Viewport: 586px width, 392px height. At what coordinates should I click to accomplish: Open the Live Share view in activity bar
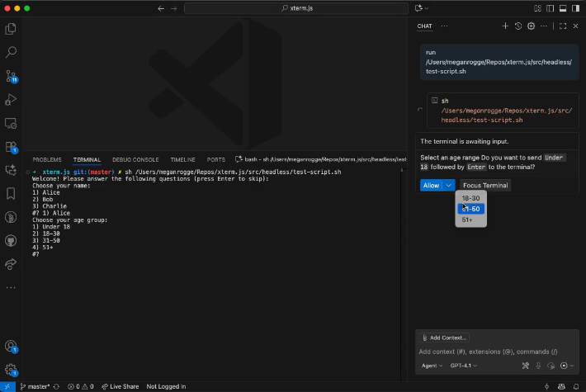(x=11, y=264)
